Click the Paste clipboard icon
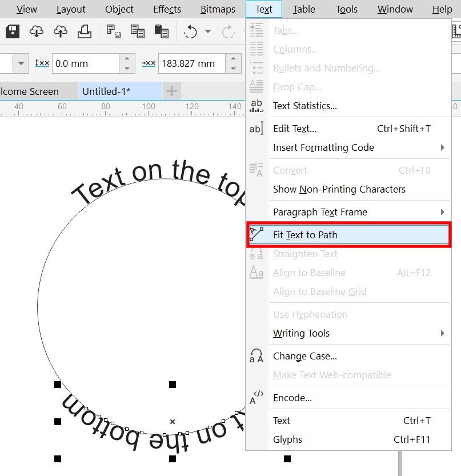Viewport: 461px width, 476px height. (162, 32)
